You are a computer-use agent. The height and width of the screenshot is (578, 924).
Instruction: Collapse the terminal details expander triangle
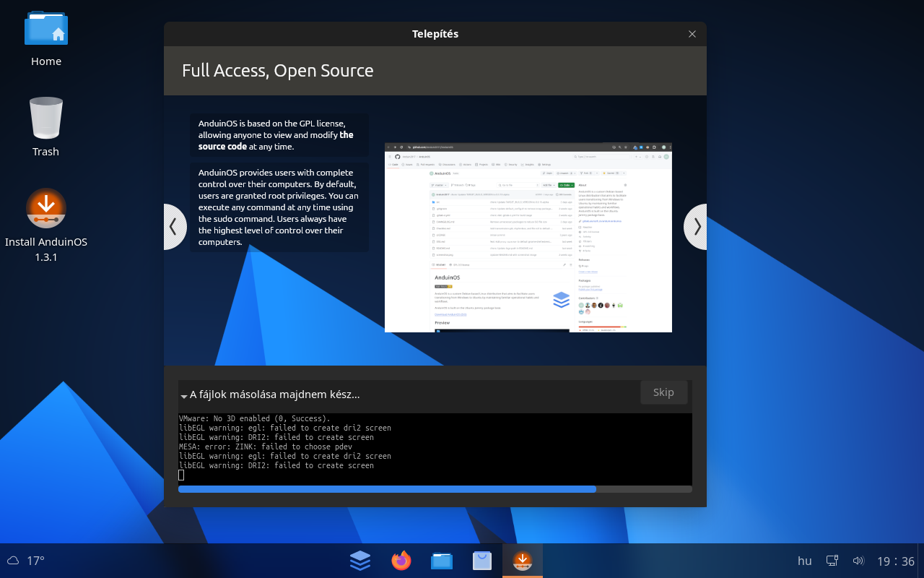[184, 396]
